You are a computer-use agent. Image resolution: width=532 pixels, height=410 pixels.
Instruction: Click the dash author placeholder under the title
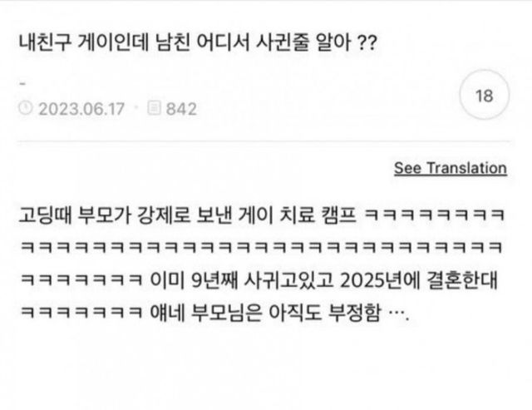click(x=22, y=83)
